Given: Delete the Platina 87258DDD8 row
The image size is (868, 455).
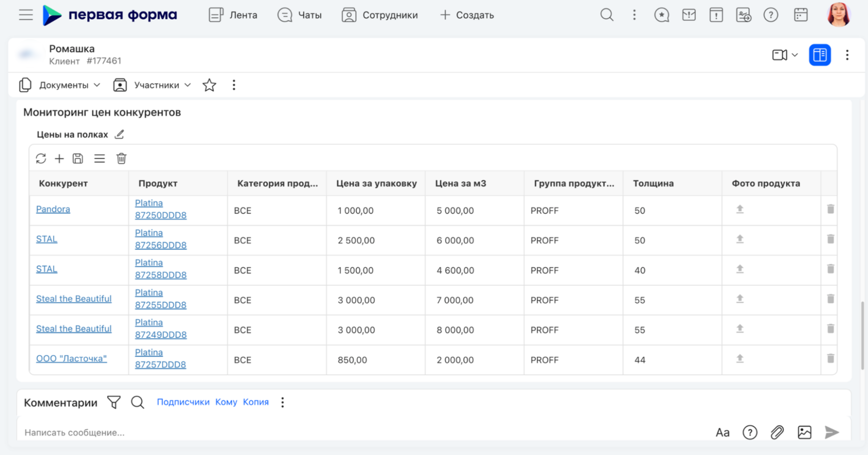Looking at the screenshot, I should [830, 269].
